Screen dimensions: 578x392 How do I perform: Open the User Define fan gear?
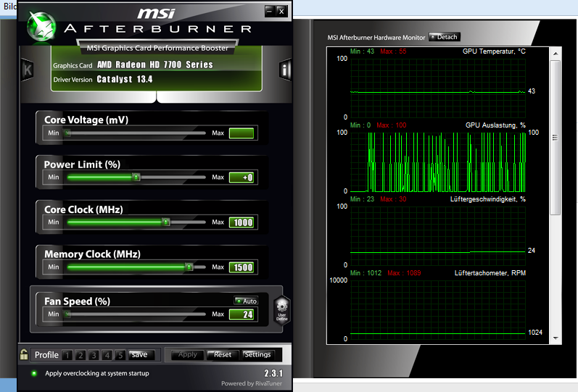282,309
